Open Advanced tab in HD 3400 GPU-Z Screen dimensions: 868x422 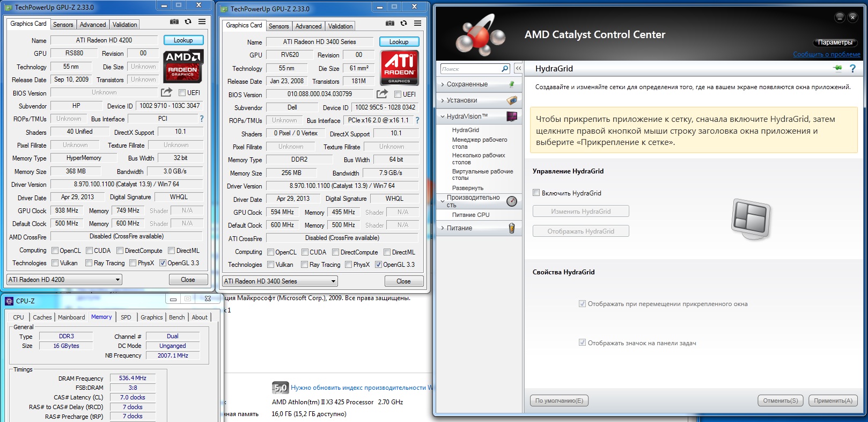coord(308,26)
